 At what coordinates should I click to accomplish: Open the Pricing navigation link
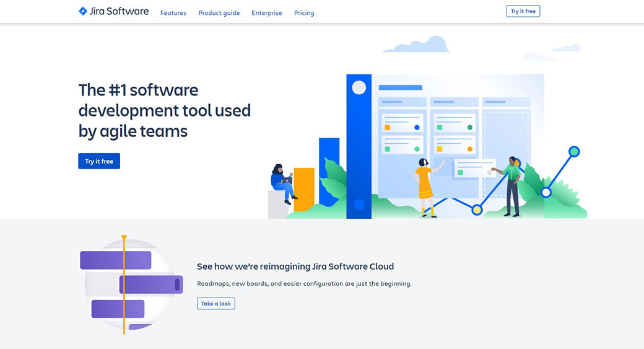(304, 13)
